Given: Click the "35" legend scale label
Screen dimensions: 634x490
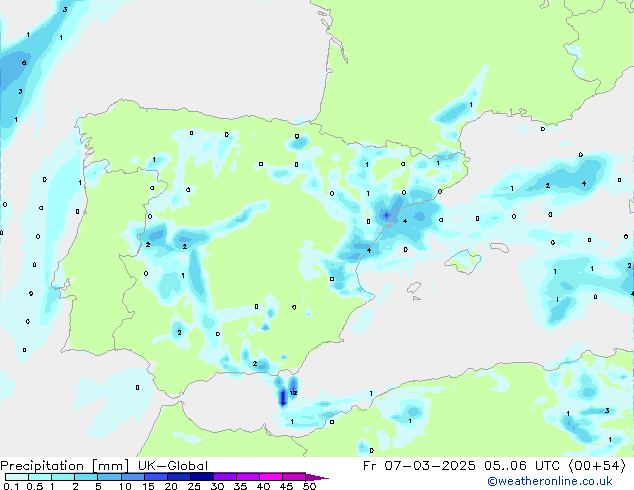Looking at the screenshot, I should (x=240, y=486).
